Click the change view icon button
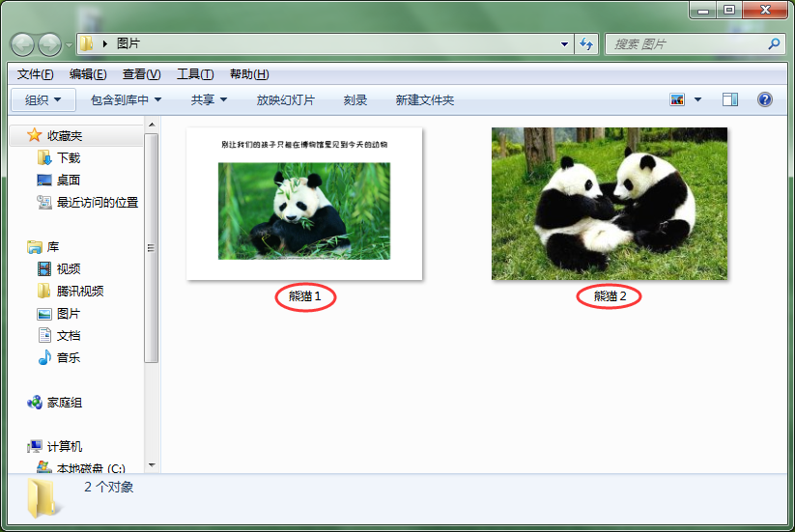The height and width of the screenshot is (532, 795). click(x=677, y=99)
